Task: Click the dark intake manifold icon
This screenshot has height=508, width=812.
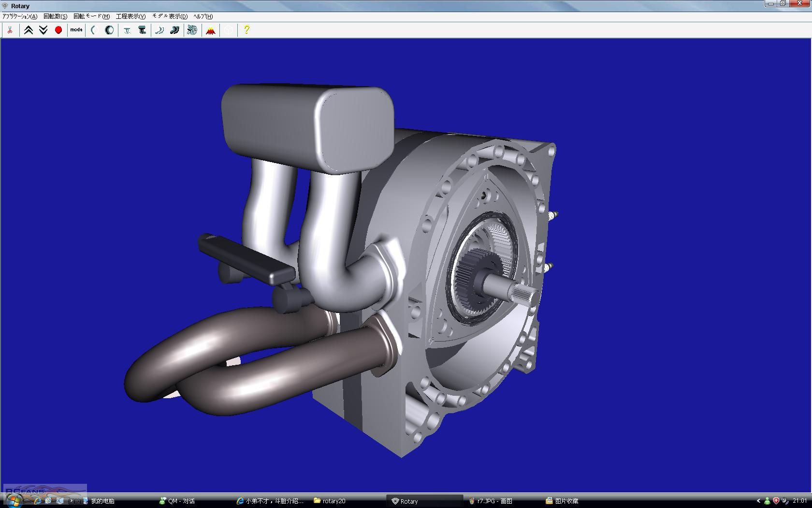Action: (x=142, y=30)
